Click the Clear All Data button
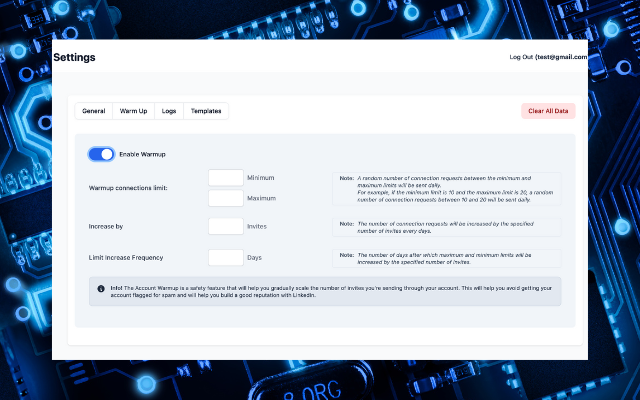This screenshot has width=640, height=400. (x=548, y=111)
